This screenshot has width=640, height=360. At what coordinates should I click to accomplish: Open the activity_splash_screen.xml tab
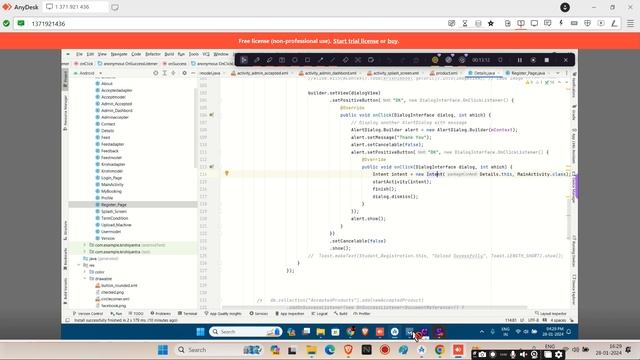point(396,73)
